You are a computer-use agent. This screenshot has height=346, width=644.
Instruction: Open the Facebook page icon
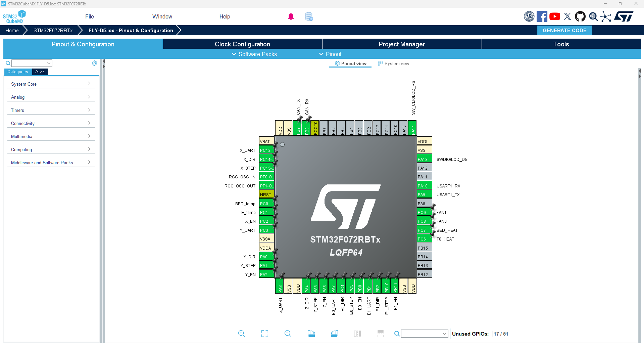(542, 16)
